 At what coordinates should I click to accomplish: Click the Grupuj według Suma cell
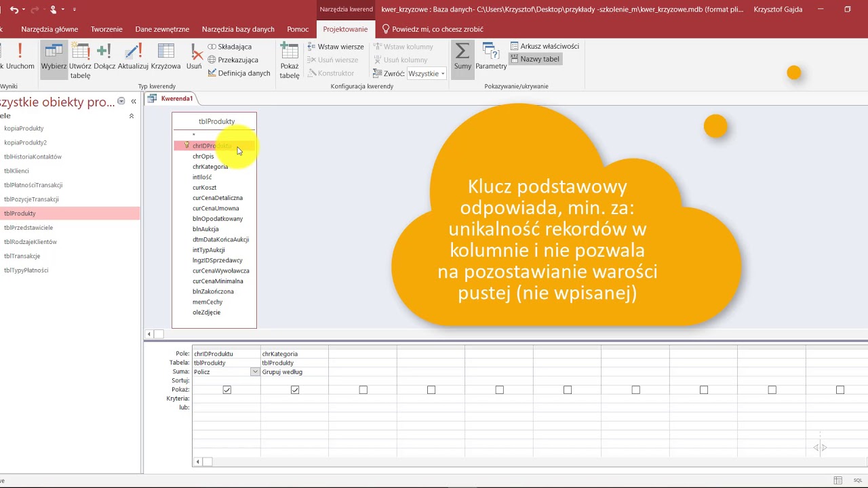294,372
